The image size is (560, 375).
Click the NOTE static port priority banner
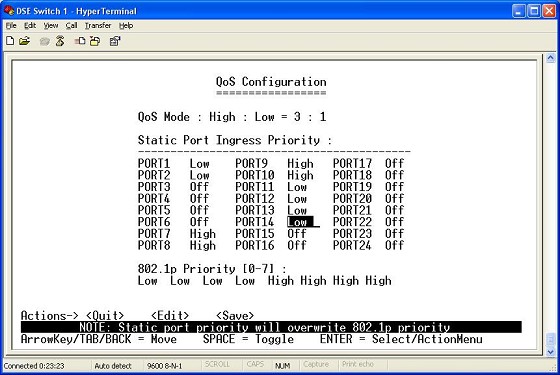[271, 327]
